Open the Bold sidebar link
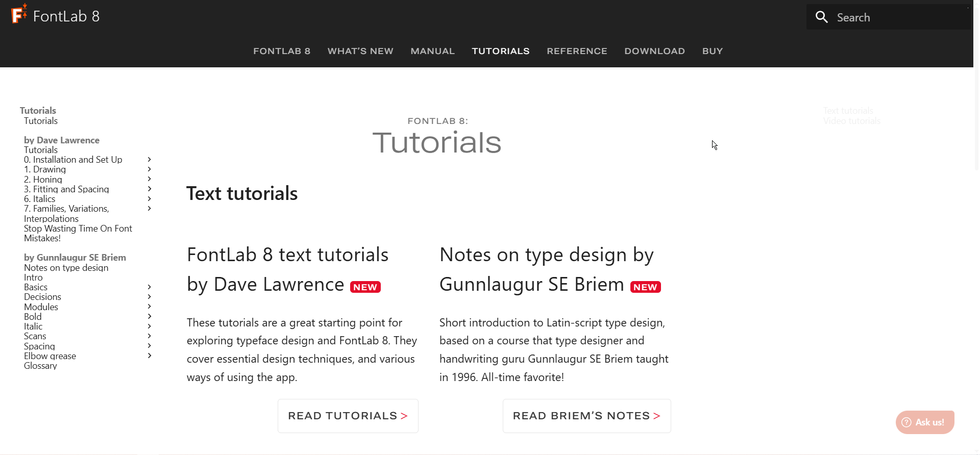980x455 pixels. 33,317
